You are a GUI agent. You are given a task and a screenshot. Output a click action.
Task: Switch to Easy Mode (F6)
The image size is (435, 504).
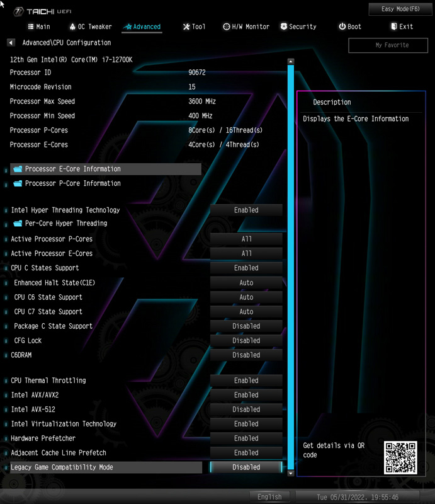pyautogui.click(x=400, y=9)
